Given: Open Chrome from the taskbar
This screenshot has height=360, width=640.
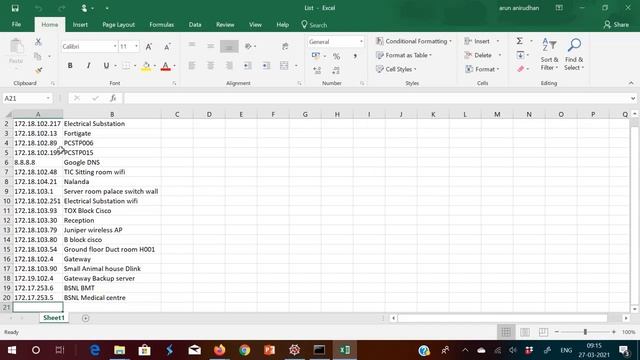Looking at the screenshot, I should pyautogui.click(x=244, y=350).
